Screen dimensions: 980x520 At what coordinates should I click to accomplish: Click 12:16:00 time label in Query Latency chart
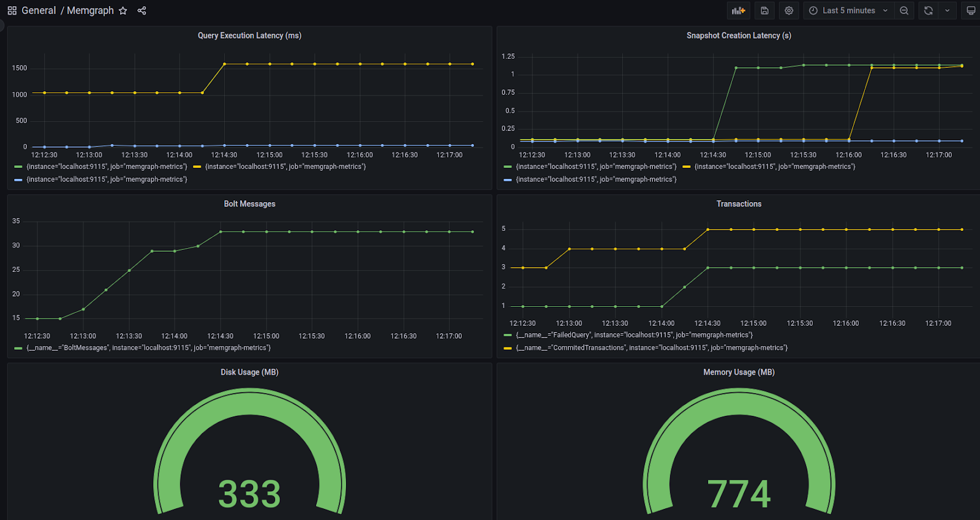click(360, 155)
